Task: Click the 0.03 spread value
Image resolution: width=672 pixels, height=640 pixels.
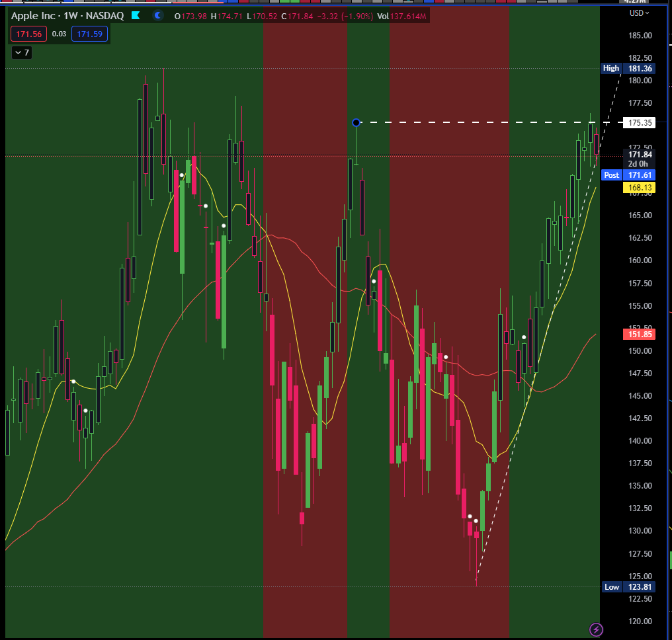Action: pos(59,34)
